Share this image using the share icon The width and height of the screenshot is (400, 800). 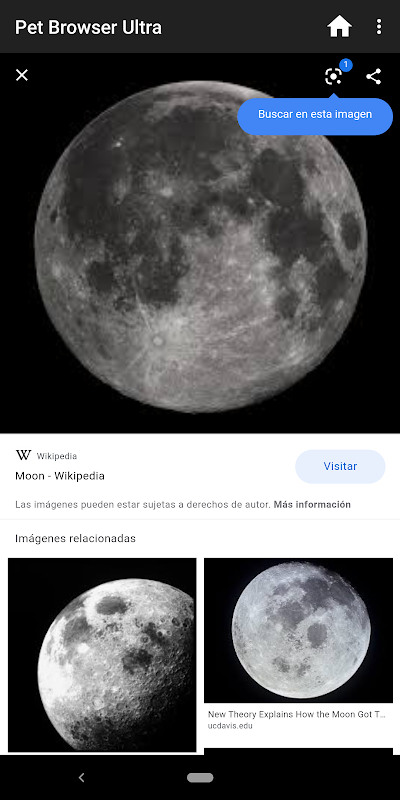click(x=373, y=77)
